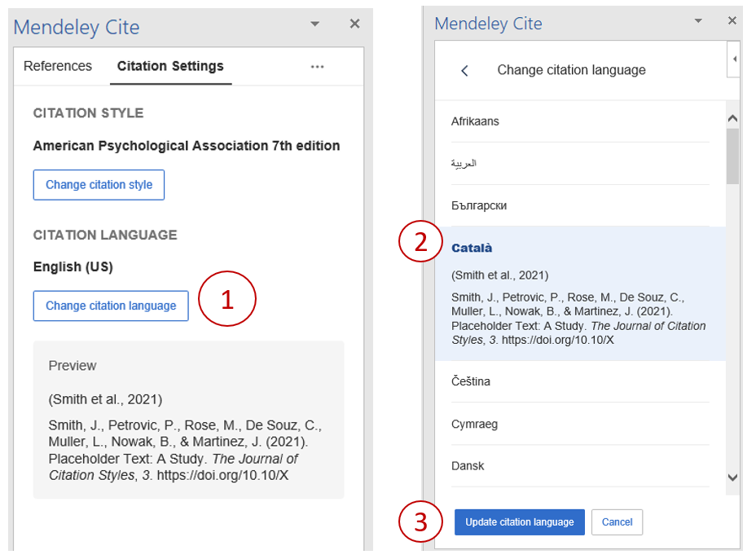Click the English (US) language label
The width and height of the screenshot is (756, 559).
pyautogui.click(x=73, y=266)
